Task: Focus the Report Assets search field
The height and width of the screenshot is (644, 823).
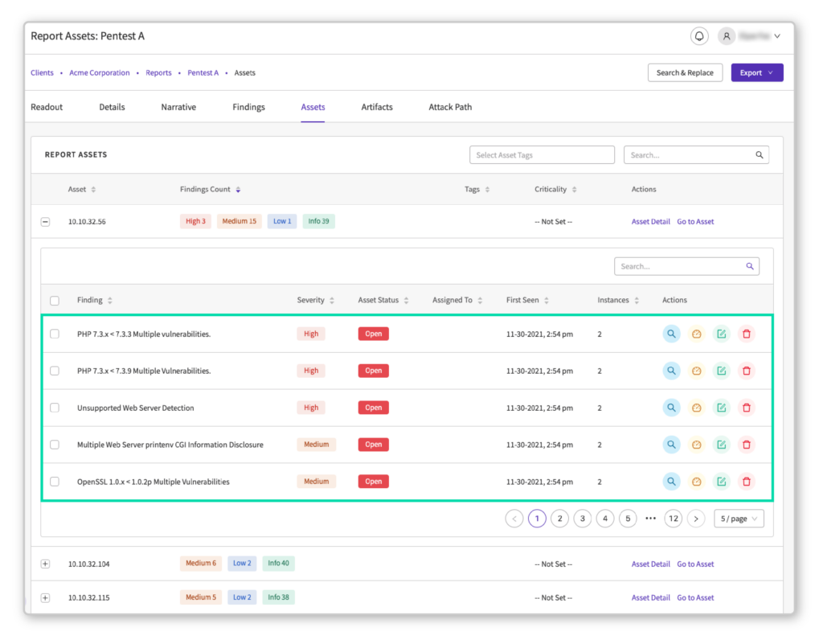Action: click(696, 155)
